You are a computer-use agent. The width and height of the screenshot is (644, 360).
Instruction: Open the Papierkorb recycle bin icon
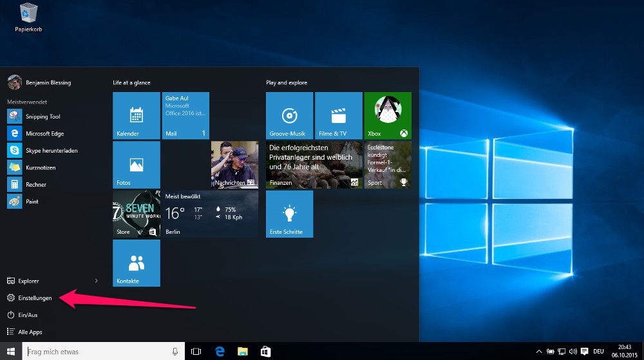(x=28, y=17)
